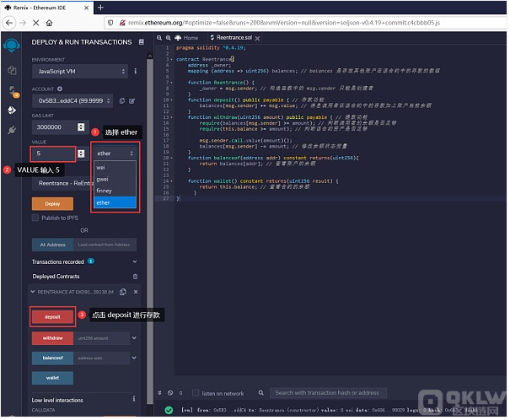Screen dimensions: 510x420
Task: Focus balanceof address addr field
Action: 101,358
